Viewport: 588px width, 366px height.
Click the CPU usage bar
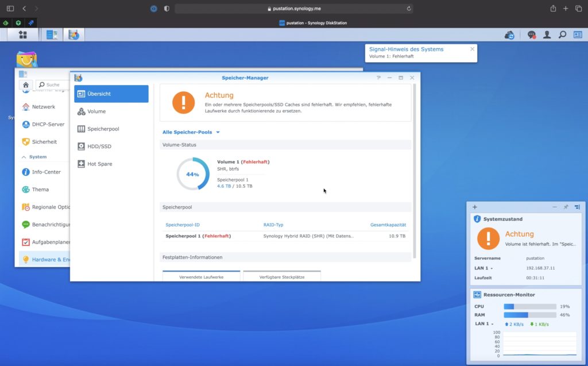point(530,306)
